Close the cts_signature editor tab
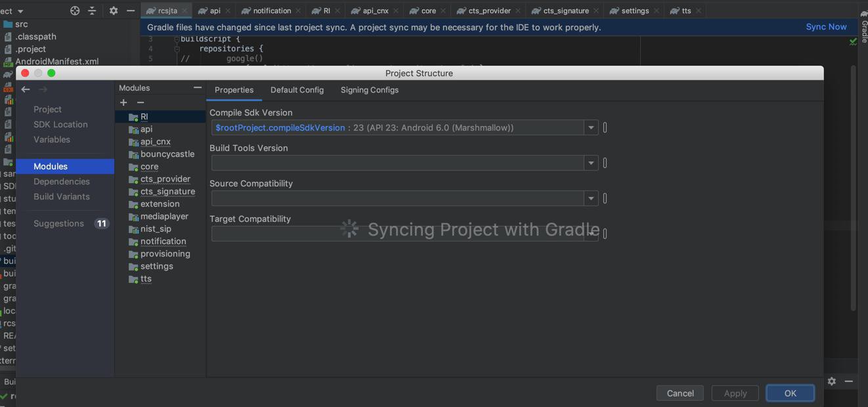 (x=596, y=11)
